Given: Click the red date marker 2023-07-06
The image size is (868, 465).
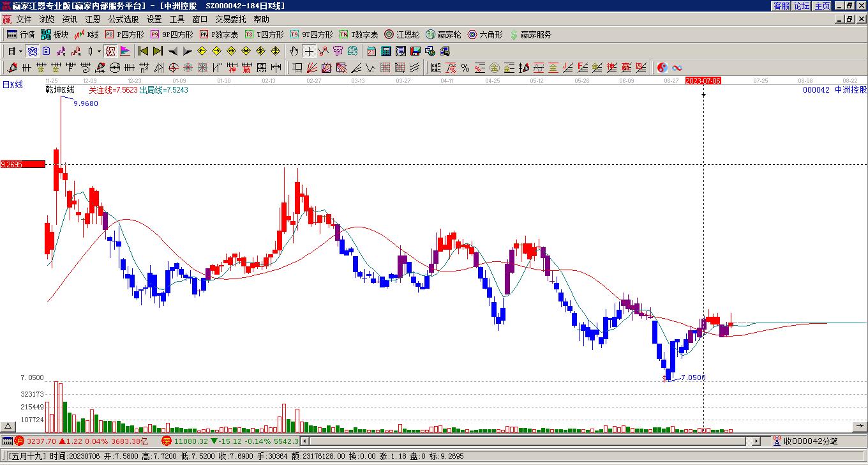Looking at the screenshot, I should 703,80.
